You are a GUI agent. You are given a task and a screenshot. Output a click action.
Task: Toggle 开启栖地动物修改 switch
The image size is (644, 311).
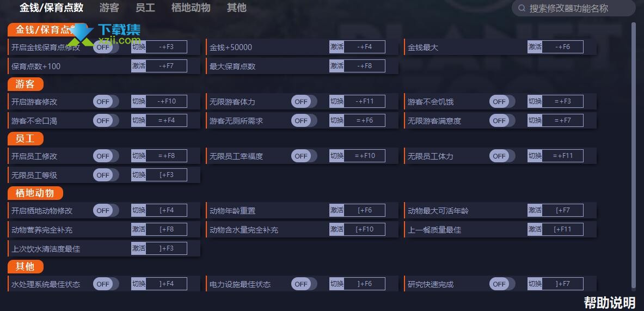(106, 211)
